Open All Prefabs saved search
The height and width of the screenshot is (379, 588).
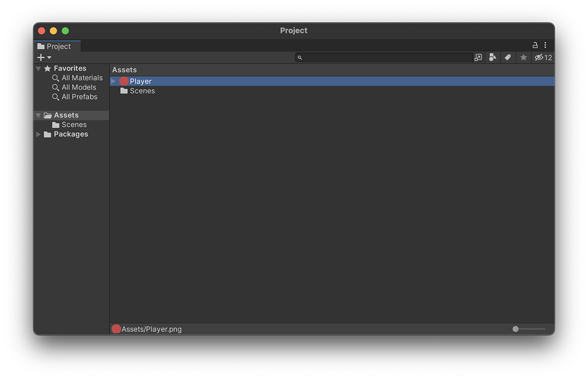[x=79, y=97]
